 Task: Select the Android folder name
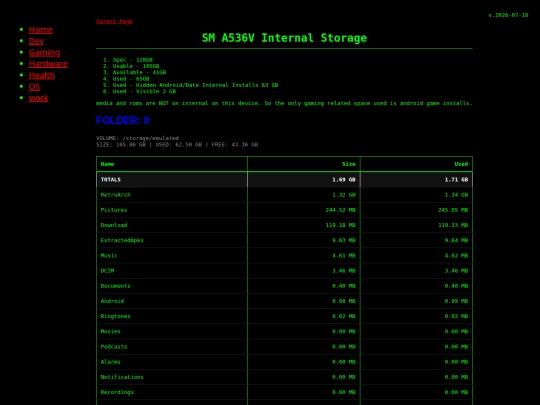point(112,301)
